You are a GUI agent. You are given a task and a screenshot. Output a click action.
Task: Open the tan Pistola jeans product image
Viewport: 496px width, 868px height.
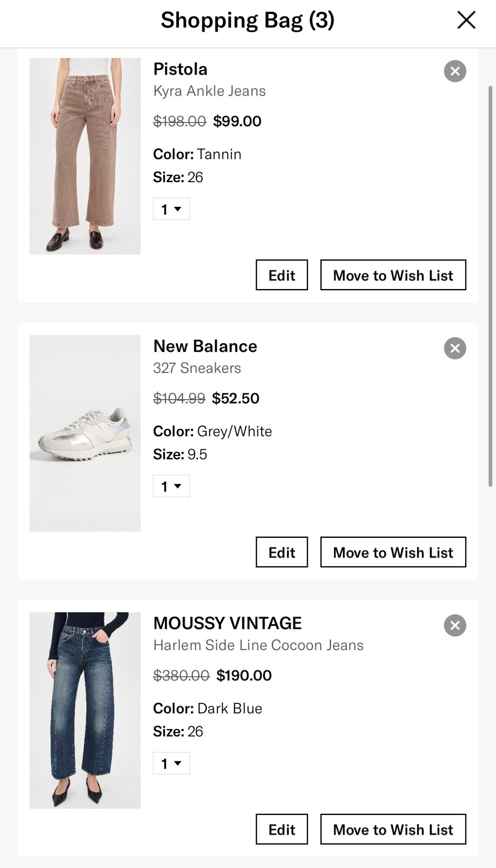[85, 156]
